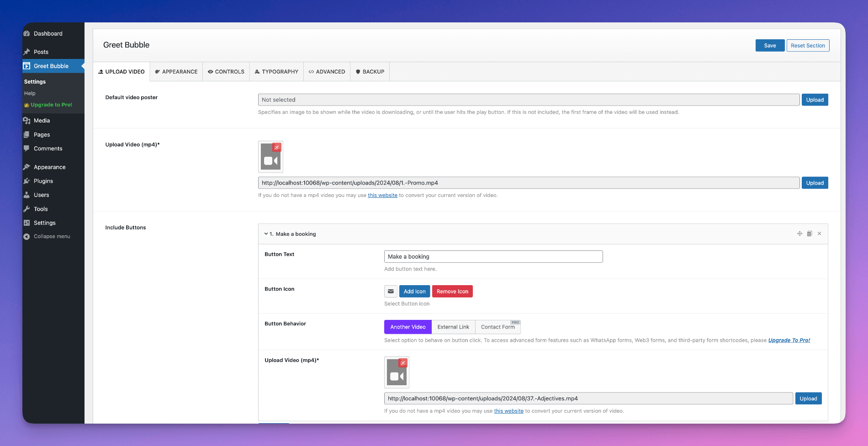
Task: Save the Greet Bubble settings
Action: [770, 45]
